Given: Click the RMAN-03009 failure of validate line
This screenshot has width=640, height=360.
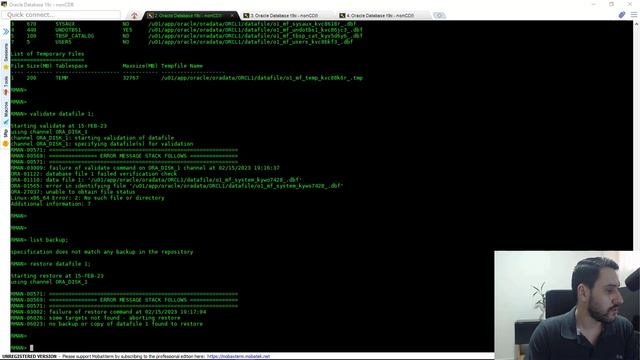Looking at the screenshot, I should coord(145,168).
